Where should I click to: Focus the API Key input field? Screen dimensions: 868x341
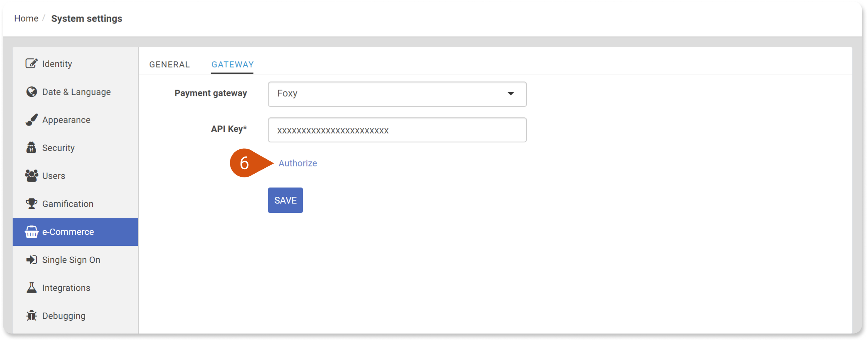[x=397, y=130]
